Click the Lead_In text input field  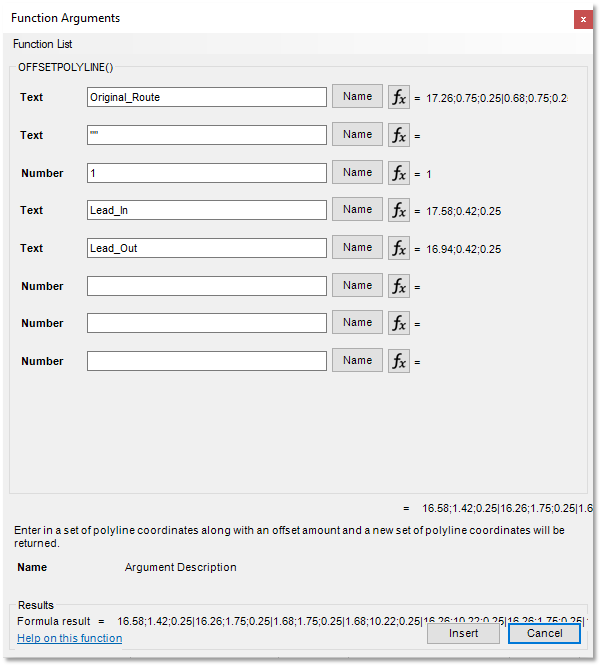pos(207,210)
